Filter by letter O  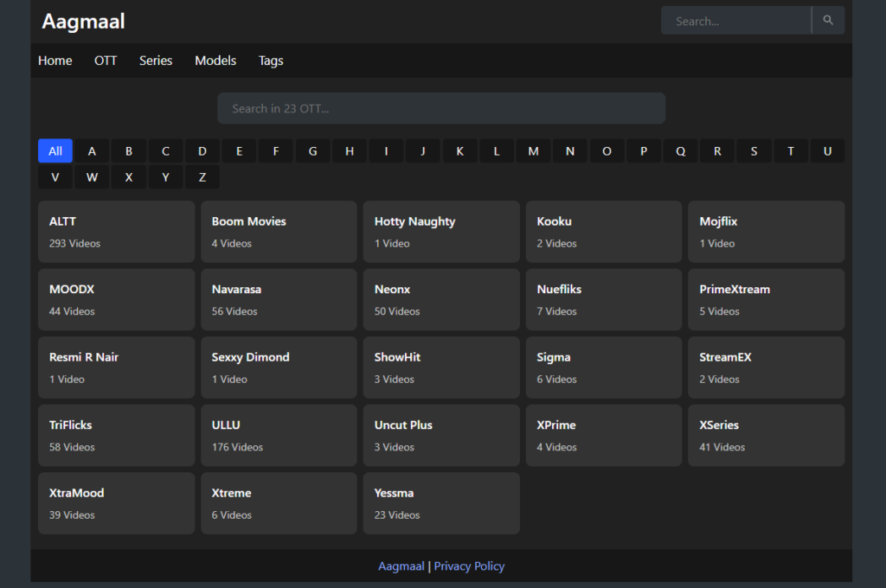click(607, 150)
